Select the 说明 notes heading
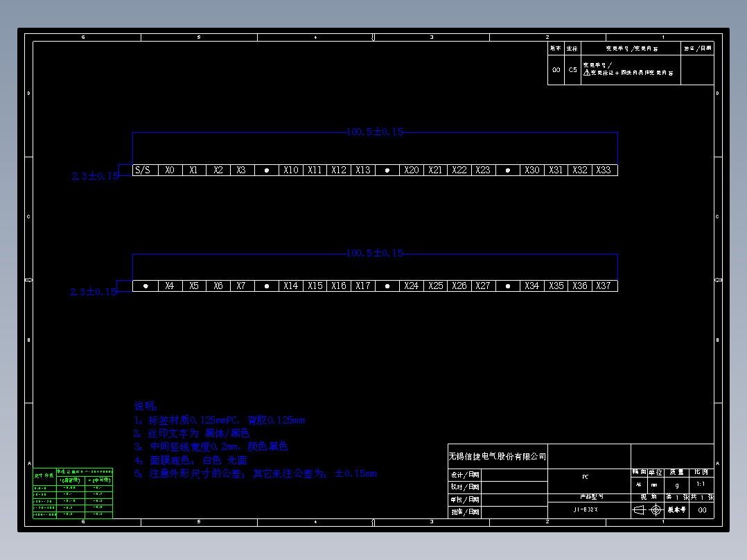This screenshot has height=560, width=747. (x=146, y=406)
